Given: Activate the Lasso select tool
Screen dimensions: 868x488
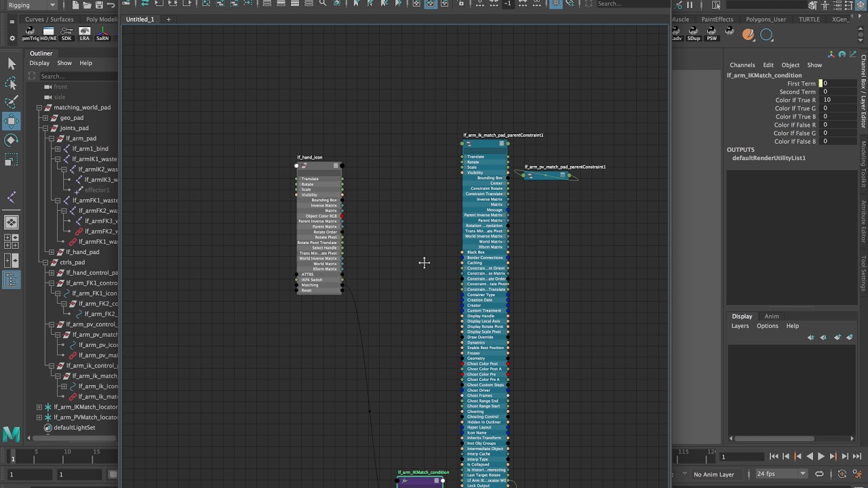Looking at the screenshot, I should click(12, 83).
